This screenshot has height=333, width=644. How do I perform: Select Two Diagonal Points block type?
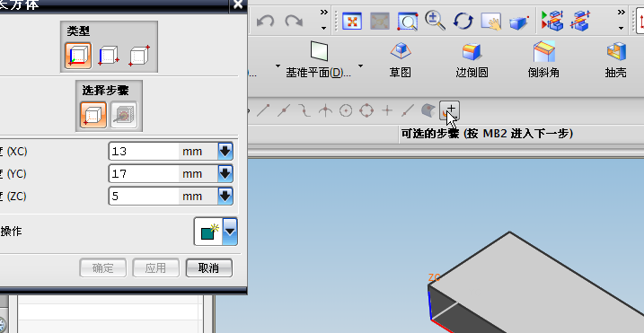pos(139,56)
